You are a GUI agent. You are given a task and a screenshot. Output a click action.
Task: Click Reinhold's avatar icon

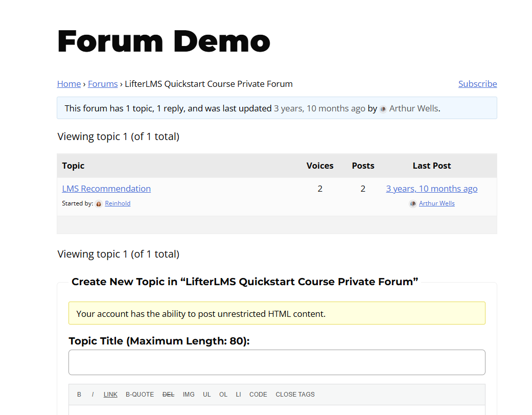coord(99,203)
